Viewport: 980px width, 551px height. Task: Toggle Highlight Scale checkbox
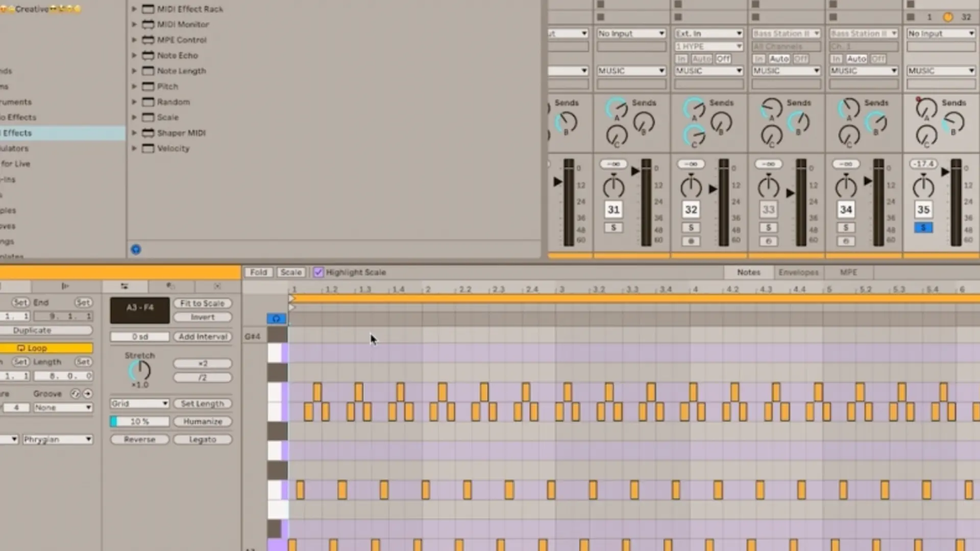[318, 272]
